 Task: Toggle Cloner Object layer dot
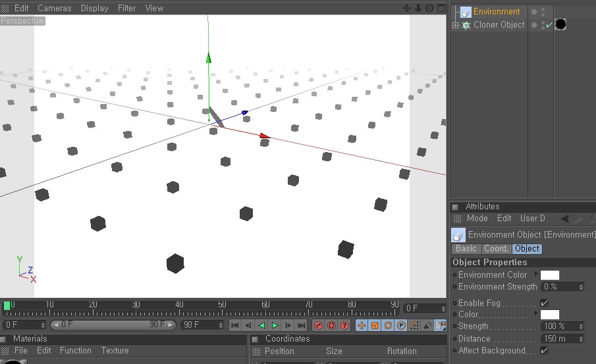coord(534,25)
